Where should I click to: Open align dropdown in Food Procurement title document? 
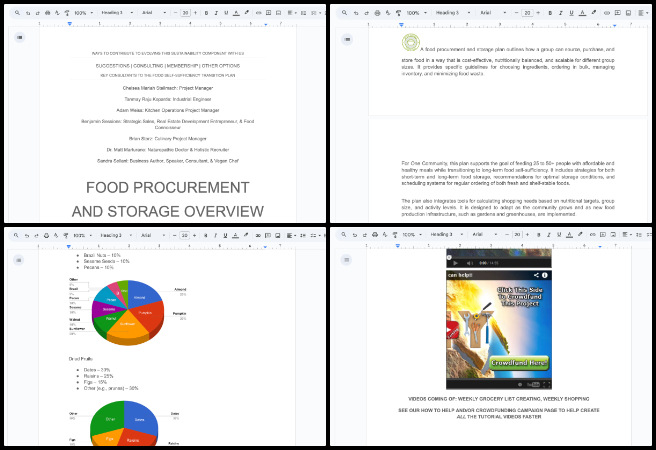click(292, 13)
